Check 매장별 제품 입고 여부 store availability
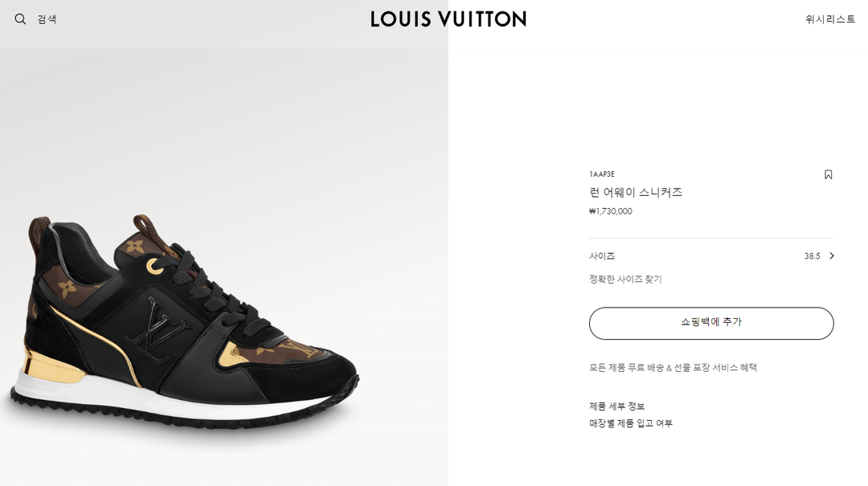 pyautogui.click(x=631, y=423)
